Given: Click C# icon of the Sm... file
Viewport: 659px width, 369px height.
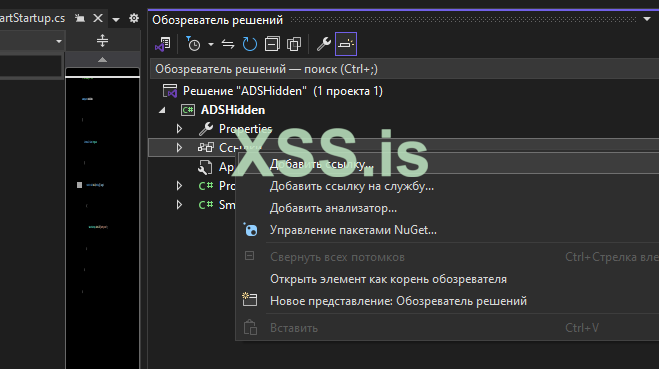Looking at the screenshot, I should pyautogui.click(x=206, y=205).
